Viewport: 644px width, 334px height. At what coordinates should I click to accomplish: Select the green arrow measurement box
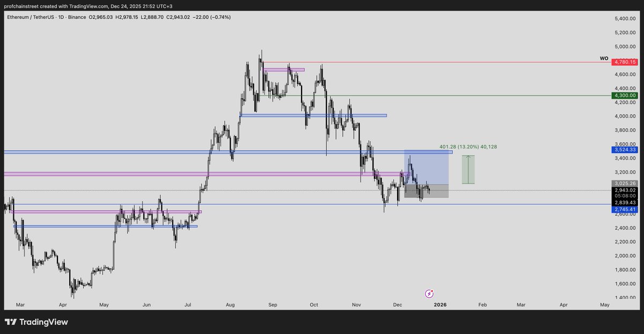[x=469, y=169]
